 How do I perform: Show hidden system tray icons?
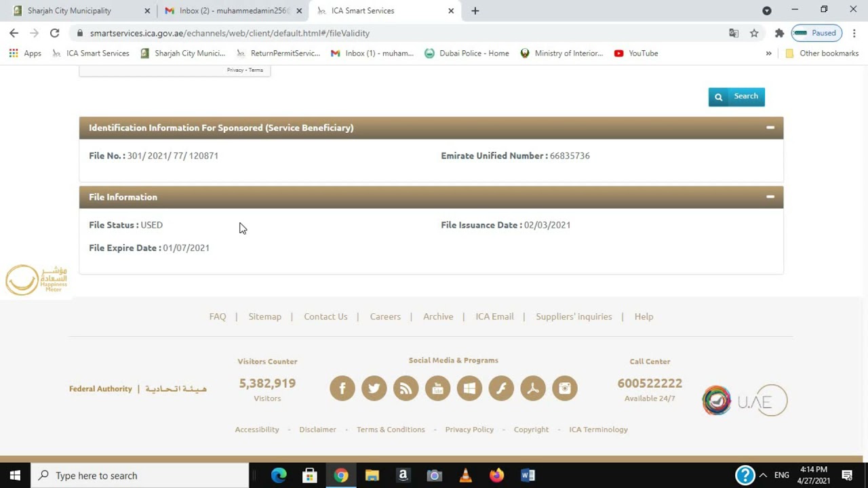(763, 476)
